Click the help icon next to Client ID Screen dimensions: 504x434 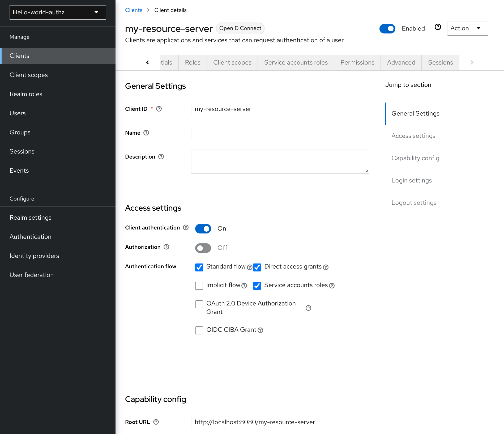click(159, 109)
